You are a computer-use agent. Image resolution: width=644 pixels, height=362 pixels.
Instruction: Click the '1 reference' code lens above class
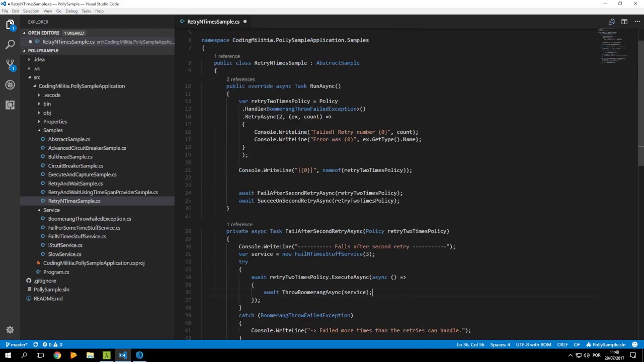227,56
